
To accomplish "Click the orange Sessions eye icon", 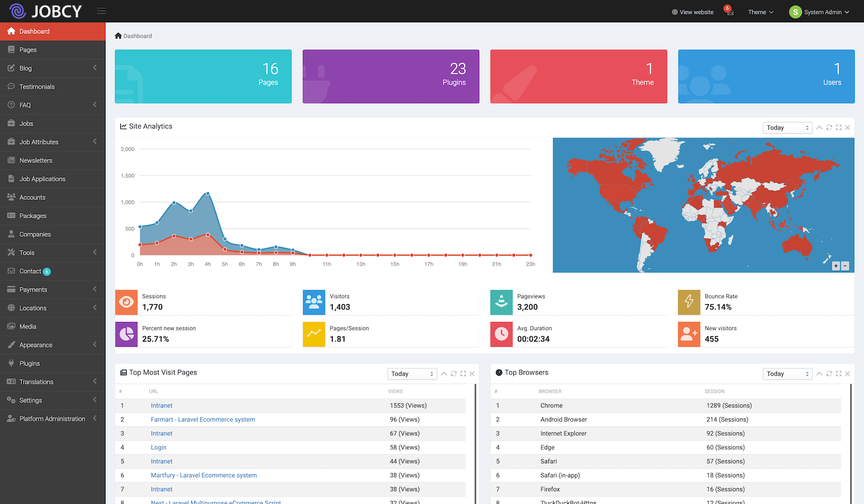I will [x=126, y=302].
